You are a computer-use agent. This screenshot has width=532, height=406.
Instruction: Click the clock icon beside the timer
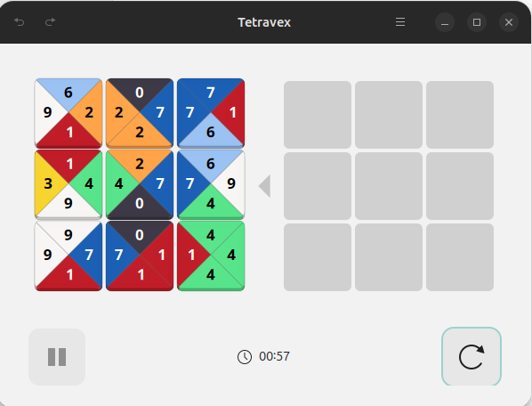[245, 357]
